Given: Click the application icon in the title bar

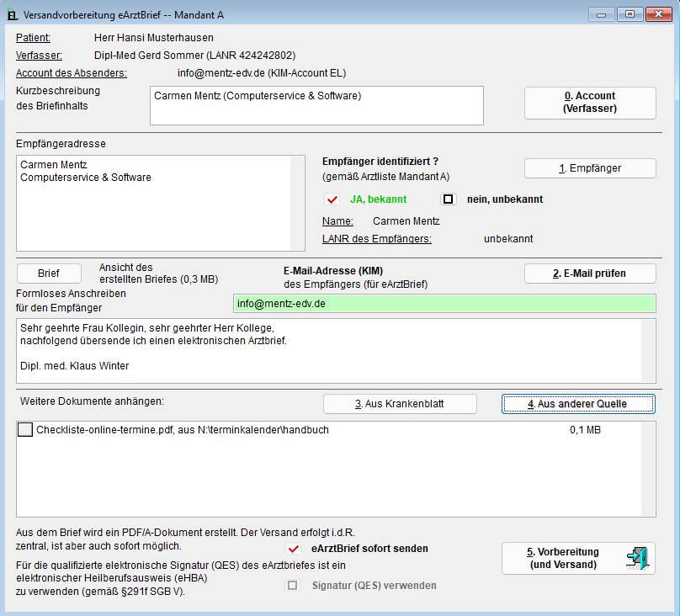Looking at the screenshot, I should click(13, 14).
